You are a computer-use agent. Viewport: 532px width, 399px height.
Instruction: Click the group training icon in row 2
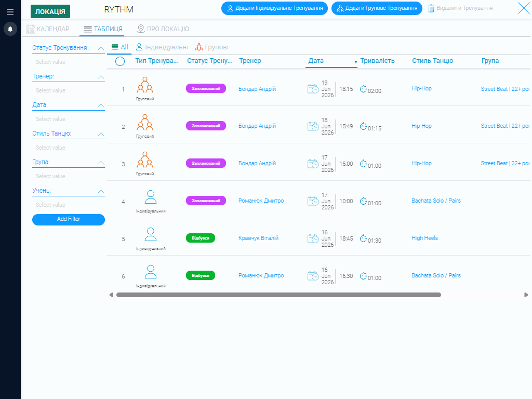(145, 122)
